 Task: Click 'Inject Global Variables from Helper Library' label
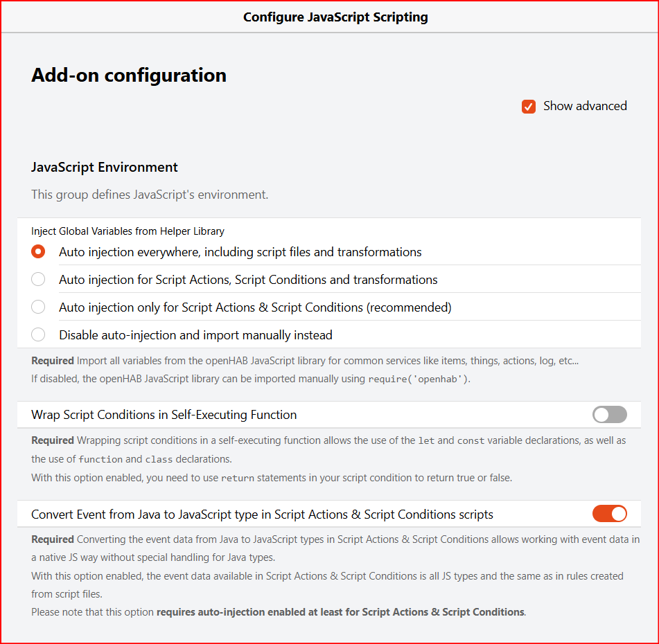click(128, 231)
